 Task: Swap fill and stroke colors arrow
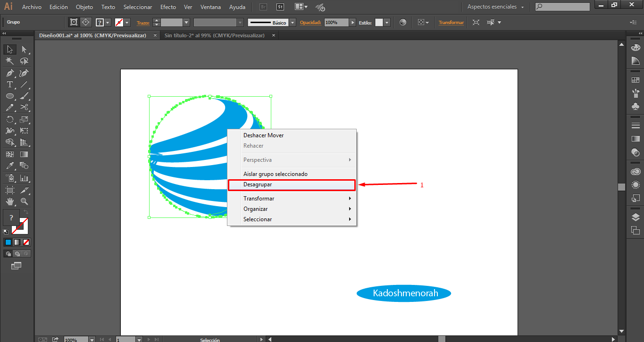pyautogui.click(x=26, y=213)
